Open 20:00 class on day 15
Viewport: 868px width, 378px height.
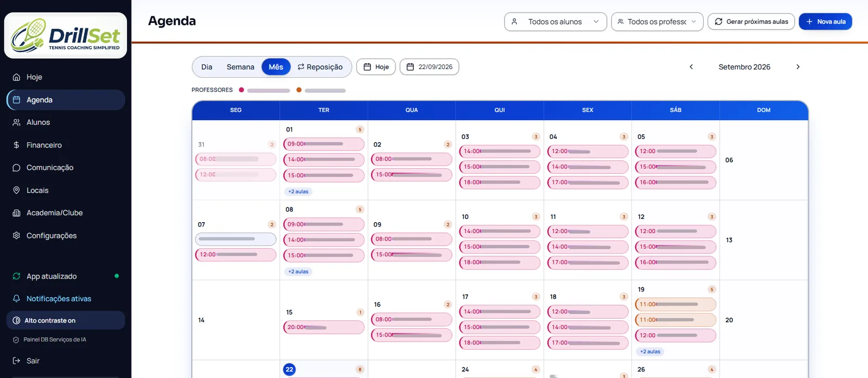tap(324, 327)
